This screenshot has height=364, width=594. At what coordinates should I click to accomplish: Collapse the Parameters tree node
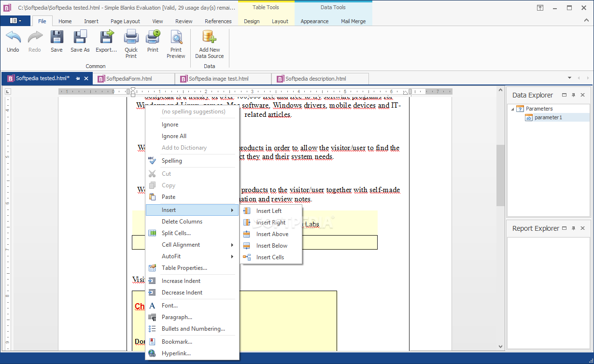[x=512, y=109]
